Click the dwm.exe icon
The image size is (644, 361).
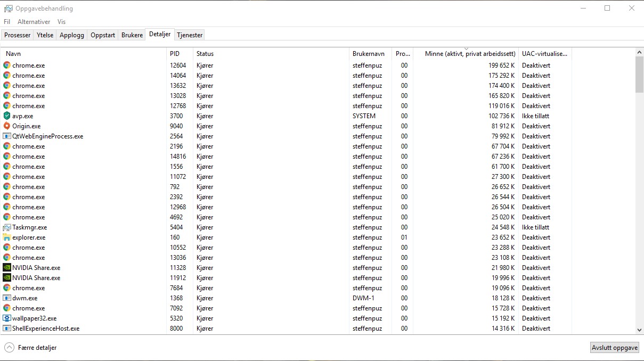click(7, 298)
